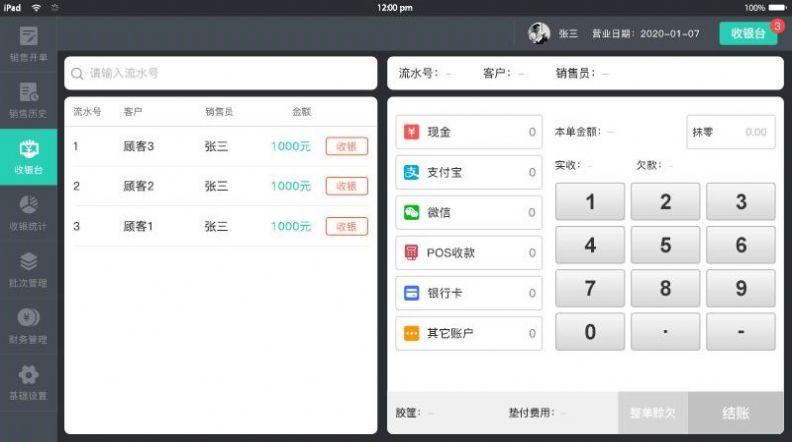
Task: Select the 银行卡 payment amount field
Action: point(469,293)
